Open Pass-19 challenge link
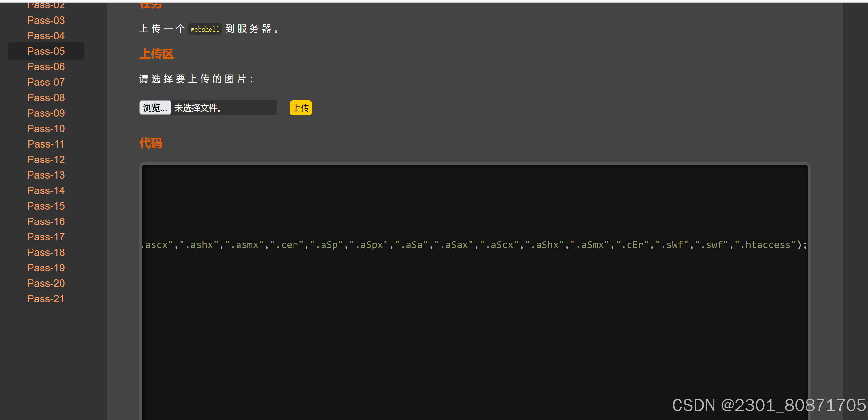868x420 pixels. click(46, 268)
